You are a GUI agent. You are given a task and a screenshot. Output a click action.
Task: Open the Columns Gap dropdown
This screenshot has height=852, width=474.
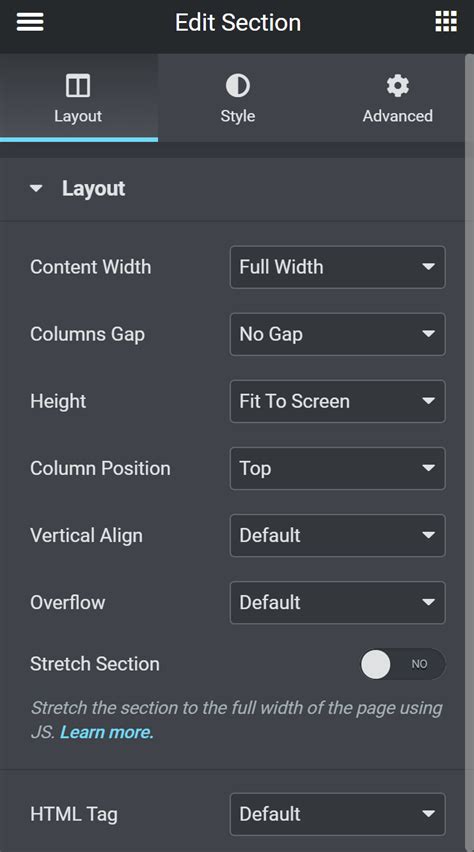coord(338,334)
